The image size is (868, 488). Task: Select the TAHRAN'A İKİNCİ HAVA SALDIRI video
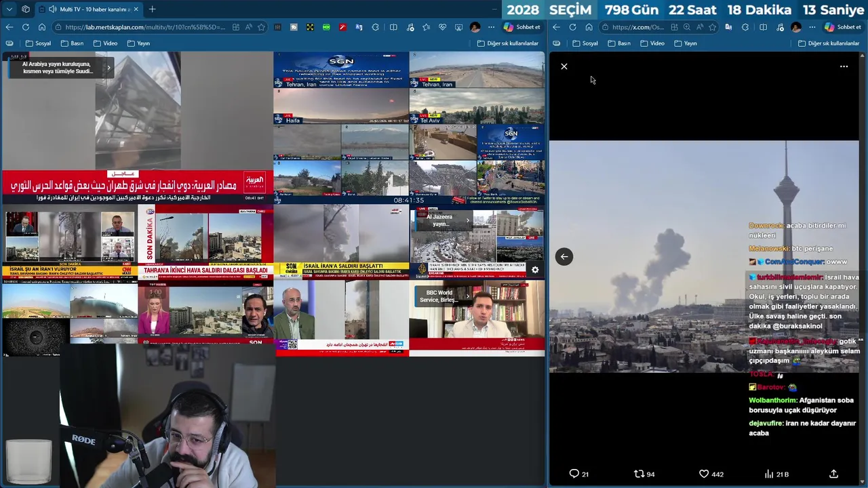(205, 243)
